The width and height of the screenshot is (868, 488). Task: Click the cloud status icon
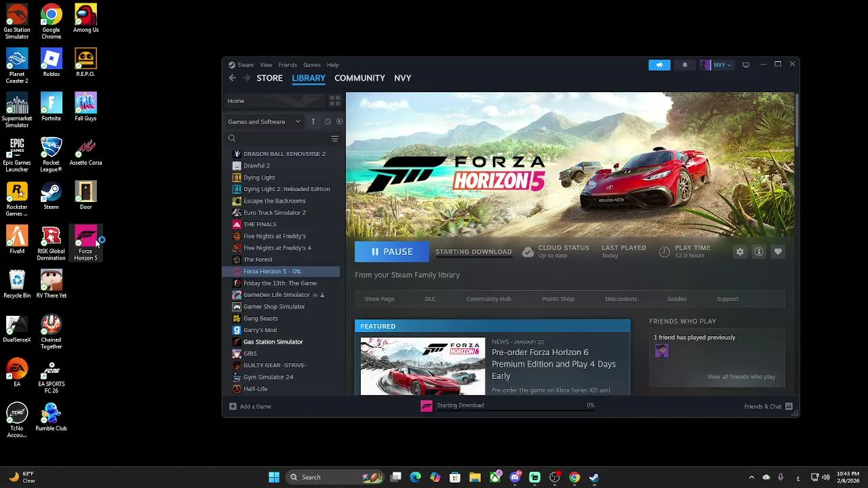tap(528, 252)
